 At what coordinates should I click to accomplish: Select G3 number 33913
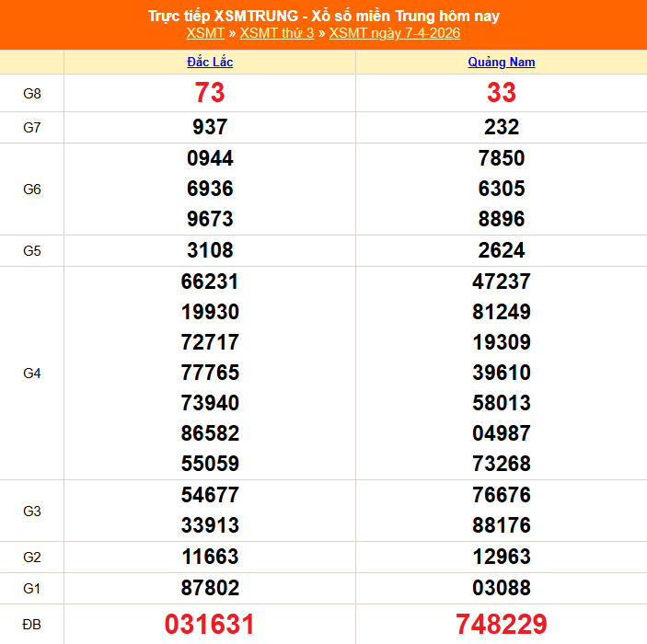coord(210,525)
